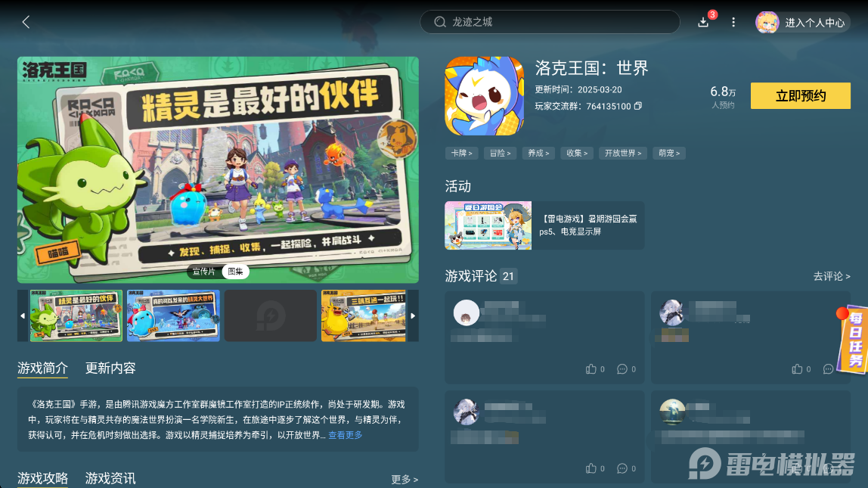The height and width of the screenshot is (488, 868).
Task: Show next gallery thumbnails with right arrow
Action: (x=413, y=315)
